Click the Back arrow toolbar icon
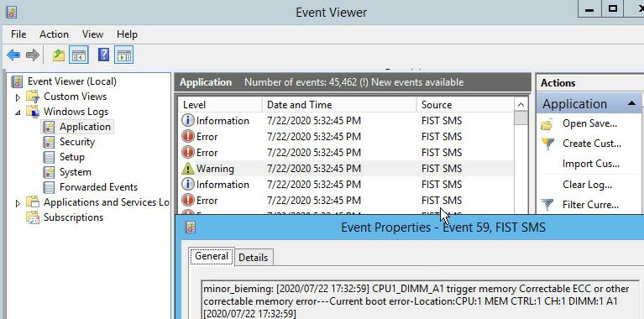644x319 pixels. [x=13, y=55]
